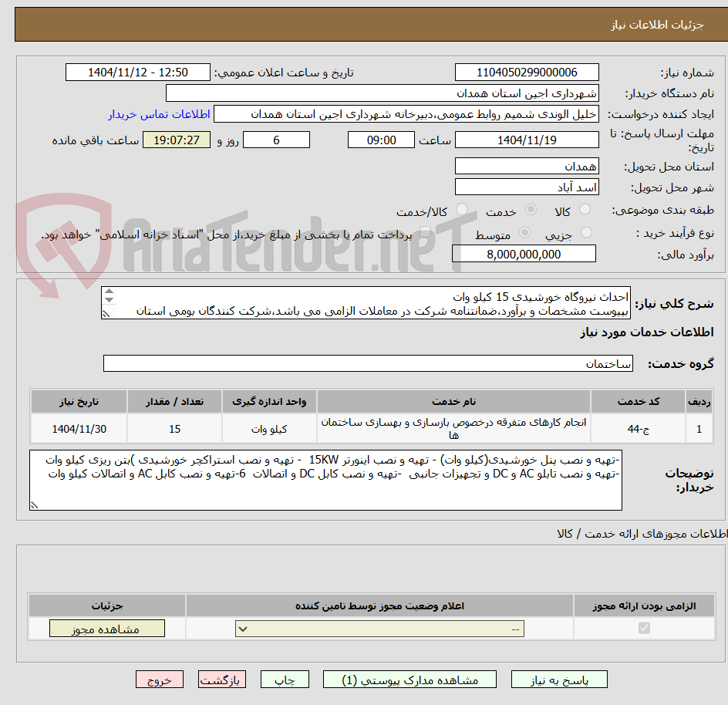Click the buyer notes text area
This screenshot has height=705, width=728.
tap(325, 481)
